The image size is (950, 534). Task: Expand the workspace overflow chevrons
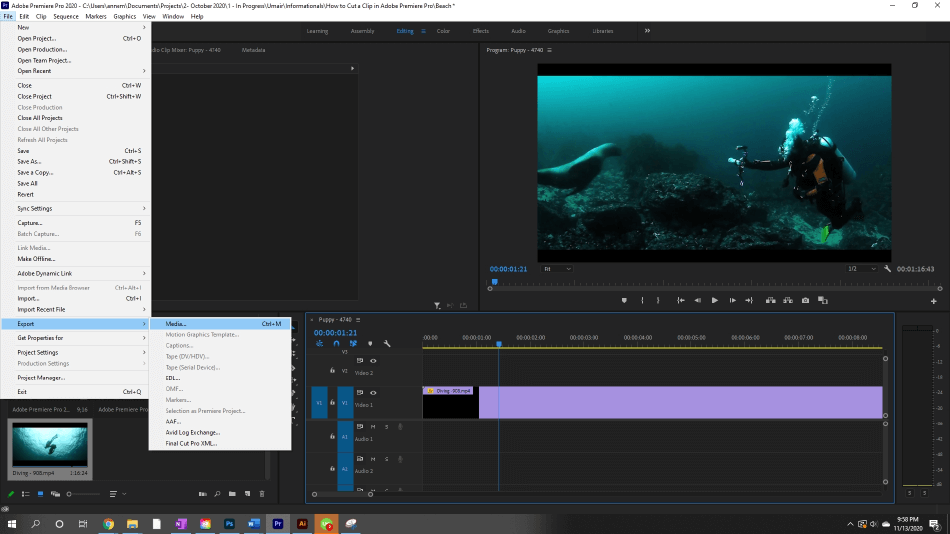pos(647,31)
